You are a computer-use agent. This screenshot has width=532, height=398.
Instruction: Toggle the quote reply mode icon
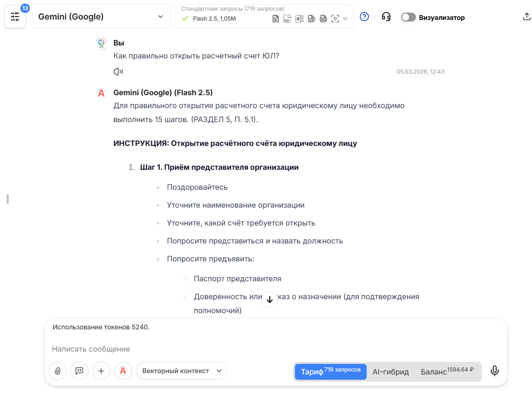coord(79,371)
